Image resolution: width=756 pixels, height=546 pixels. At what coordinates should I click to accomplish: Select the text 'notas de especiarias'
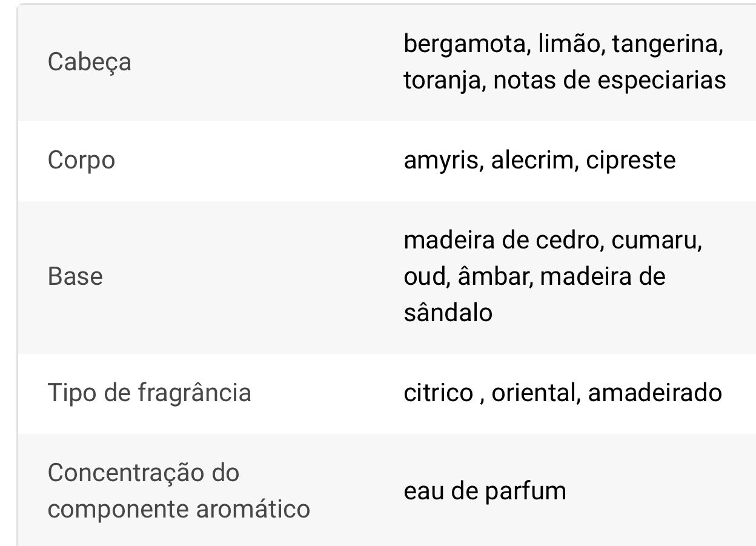609,80
